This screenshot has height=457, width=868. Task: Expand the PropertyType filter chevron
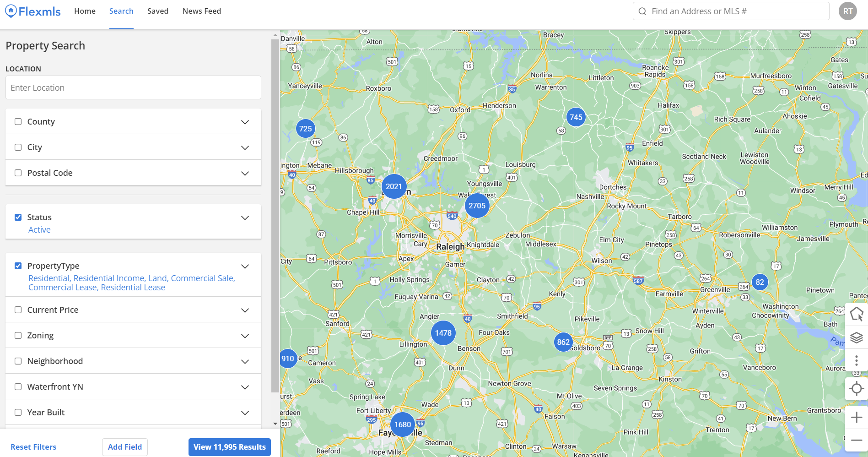coord(245,267)
